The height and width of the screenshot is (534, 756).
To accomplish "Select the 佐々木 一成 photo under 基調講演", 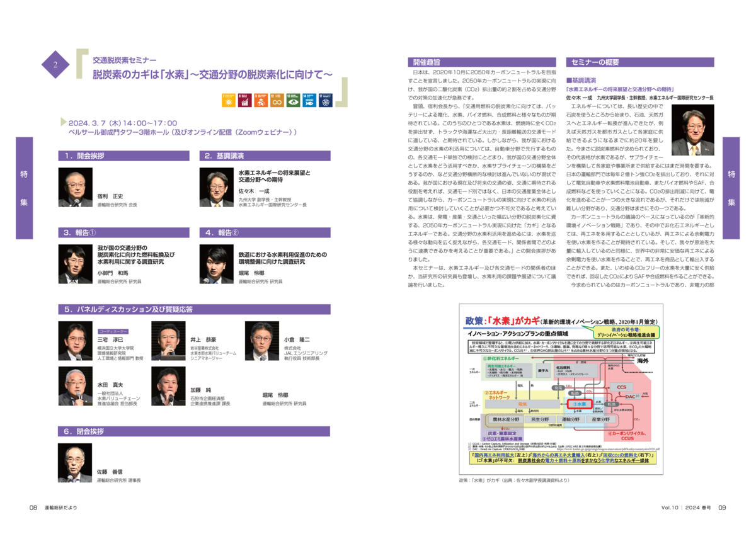I will (x=217, y=188).
